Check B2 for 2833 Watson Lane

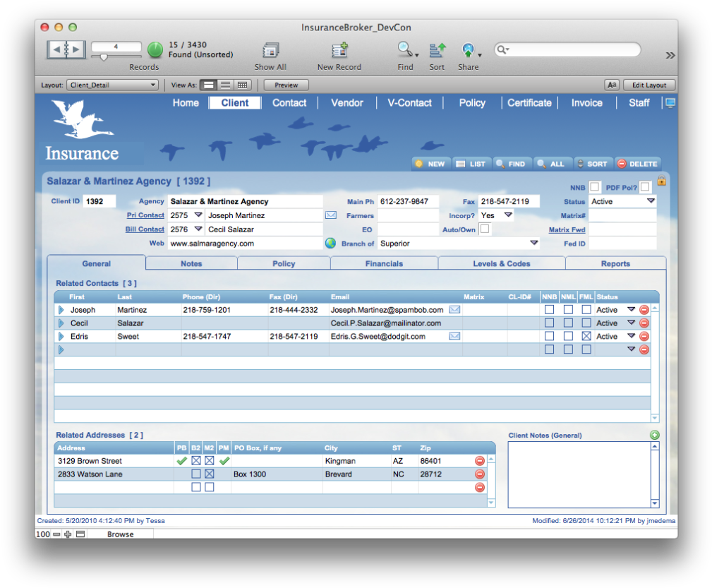pos(196,474)
